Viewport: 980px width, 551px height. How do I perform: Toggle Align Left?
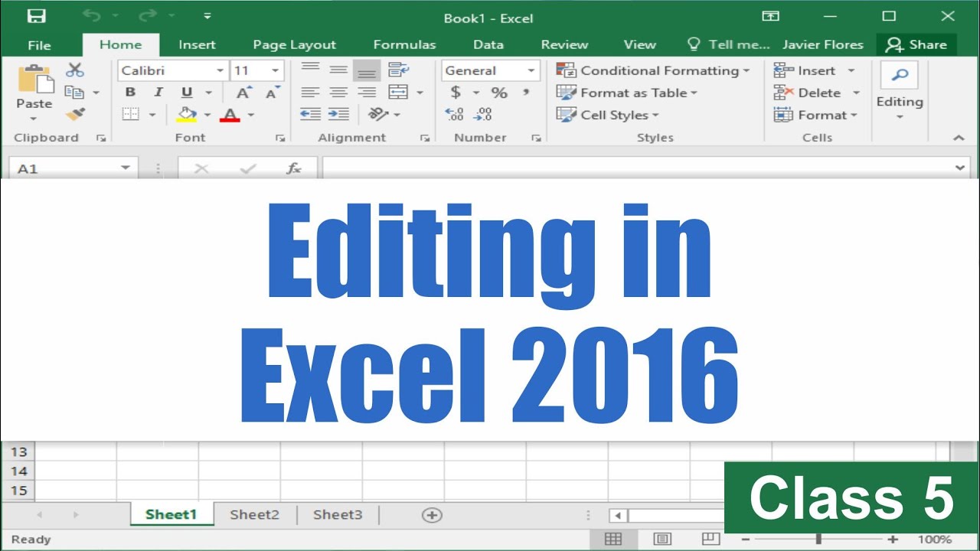click(310, 93)
